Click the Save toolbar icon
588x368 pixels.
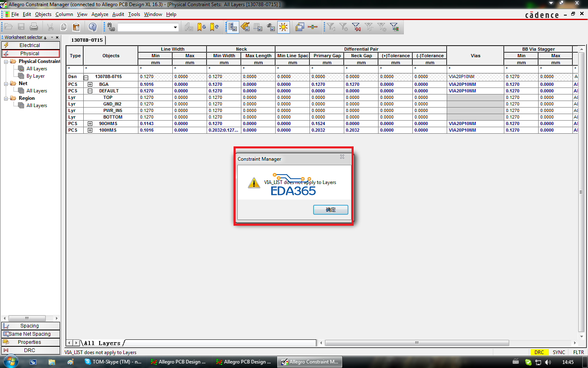[x=21, y=27]
